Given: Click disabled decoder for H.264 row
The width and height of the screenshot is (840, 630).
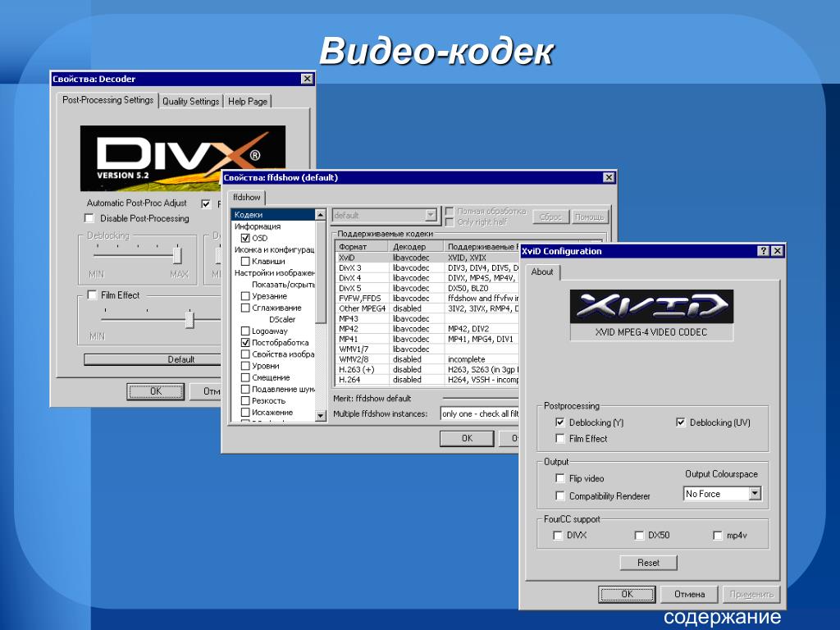Looking at the screenshot, I should (407, 380).
